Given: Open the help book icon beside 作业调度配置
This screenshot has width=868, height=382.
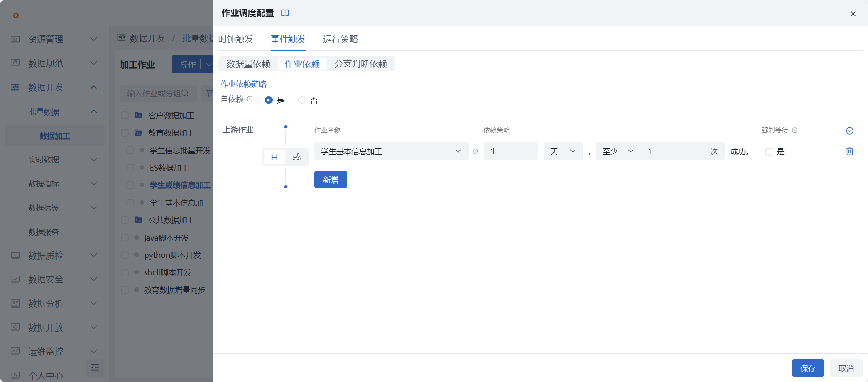Looking at the screenshot, I should 285,13.
